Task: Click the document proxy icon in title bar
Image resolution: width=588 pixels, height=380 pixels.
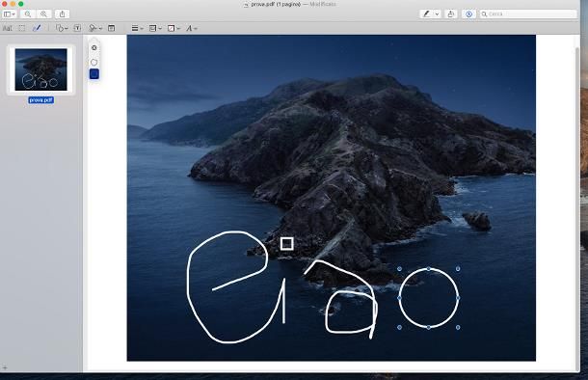Action: [246, 5]
